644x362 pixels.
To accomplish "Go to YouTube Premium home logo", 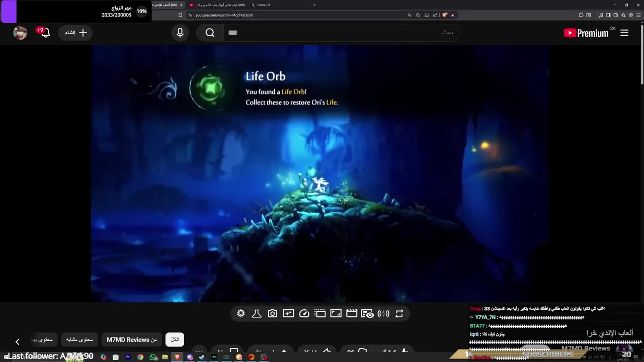I will [x=587, y=33].
